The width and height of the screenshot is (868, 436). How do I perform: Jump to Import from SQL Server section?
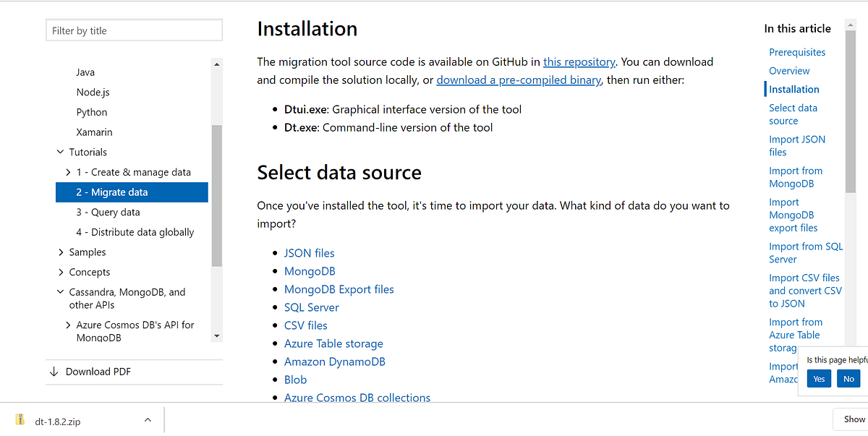(x=806, y=253)
